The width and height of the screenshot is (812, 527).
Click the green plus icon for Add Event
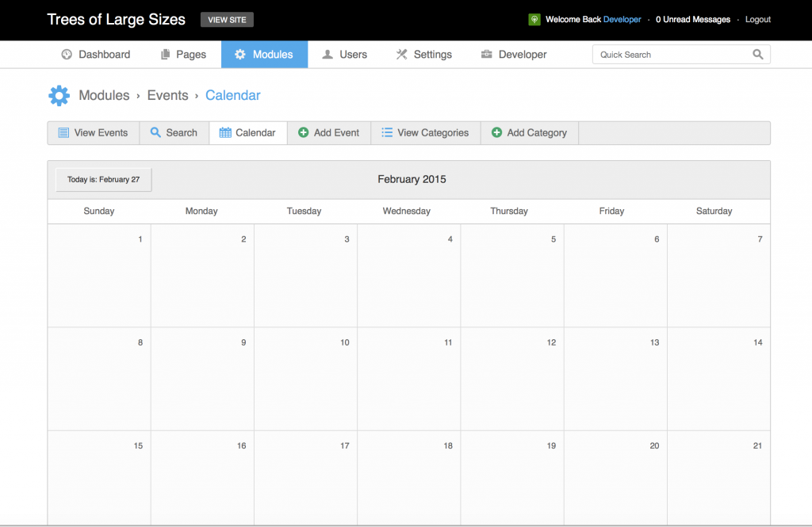click(x=304, y=132)
